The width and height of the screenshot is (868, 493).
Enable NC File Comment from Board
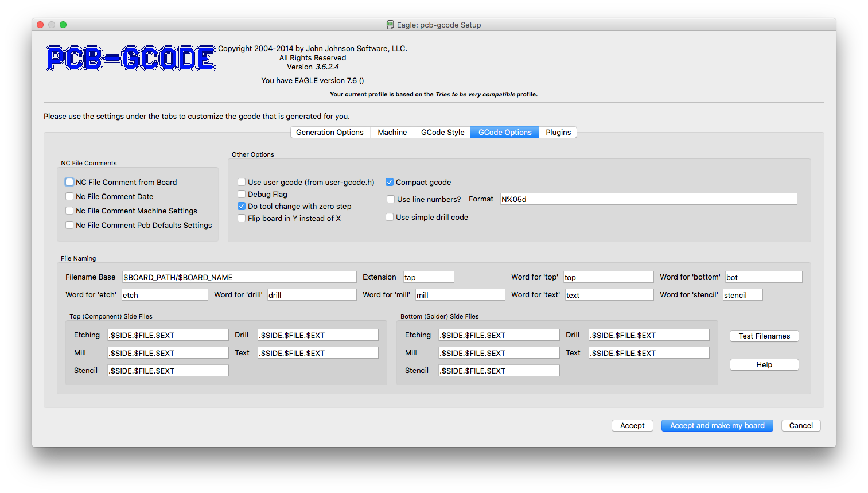point(69,182)
